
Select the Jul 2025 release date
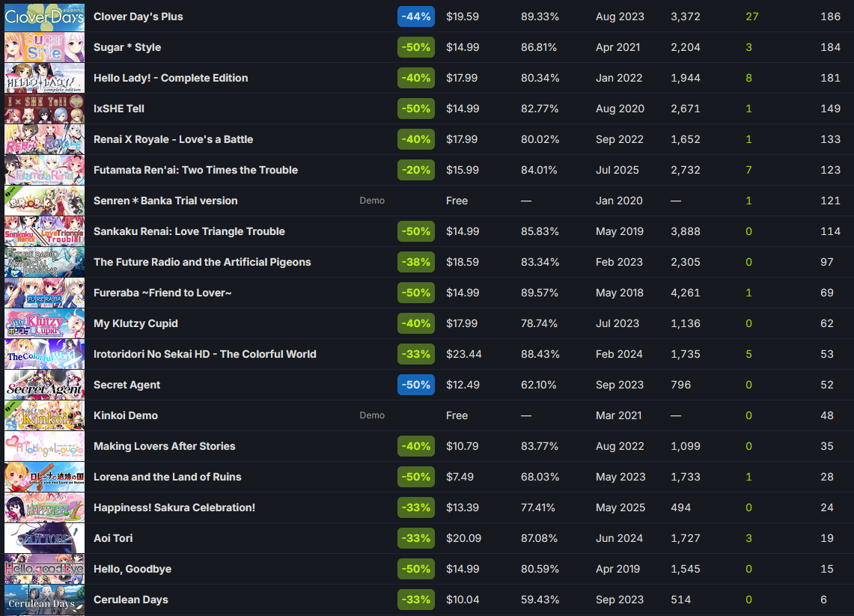pyautogui.click(x=617, y=170)
